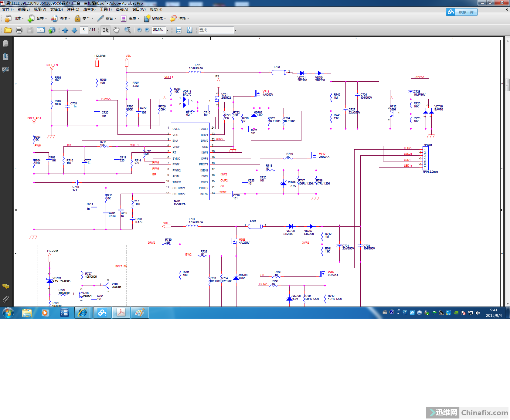Activate the Marquee Zoom tool
The width and height of the screenshot is (510, 420).
[x=127, y=30]
